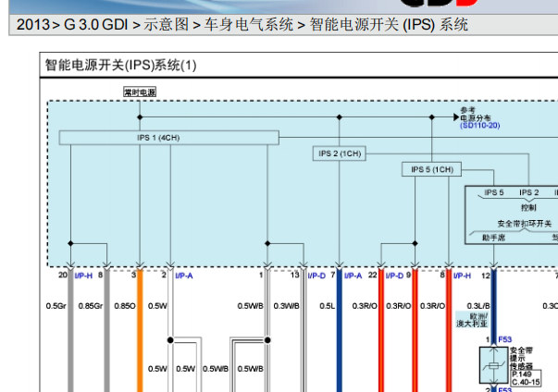This screenshot has width=558, height=392.
Task: Open the blue SD110-20 reference link
Action: click(x=480, y=126)
